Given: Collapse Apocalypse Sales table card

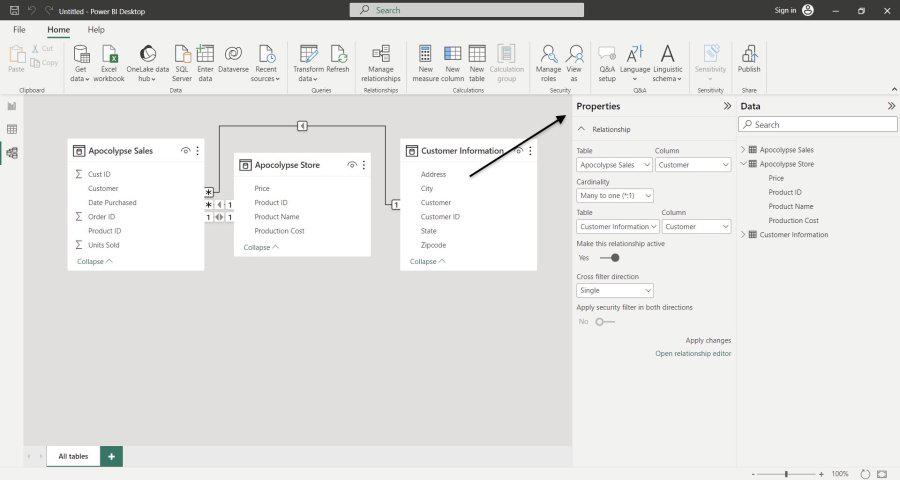Looking at the screenshot, I should 95,261.
